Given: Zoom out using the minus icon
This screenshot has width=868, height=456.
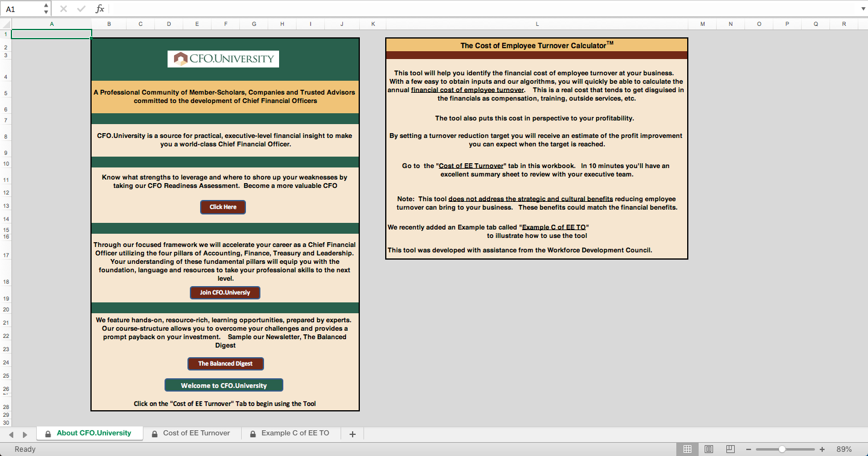Looking at the screenshot, I should (749, 449).
